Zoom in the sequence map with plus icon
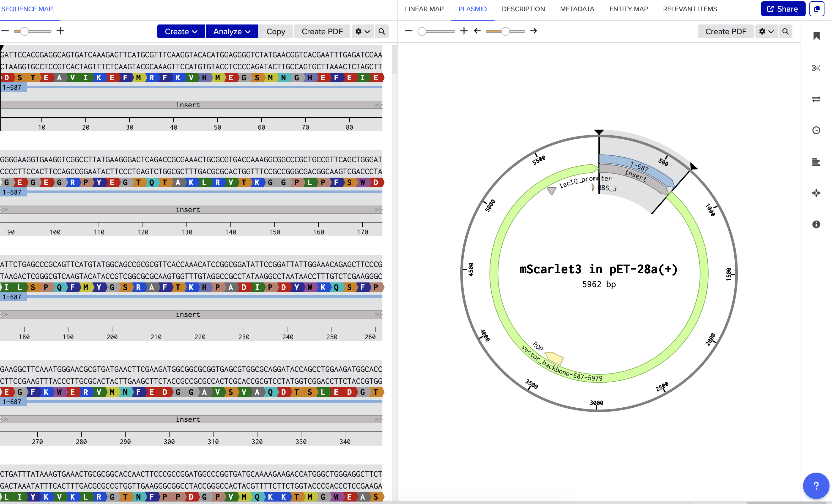The image size is (832, 504). 61,31
